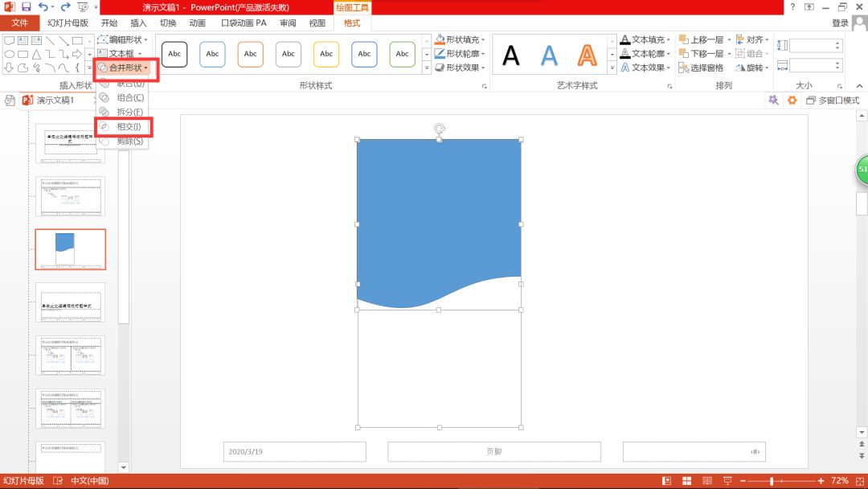Open the Selection Pane (选择窗格)
This screenshot has width=868, height=489.
[x=701, y=68]
